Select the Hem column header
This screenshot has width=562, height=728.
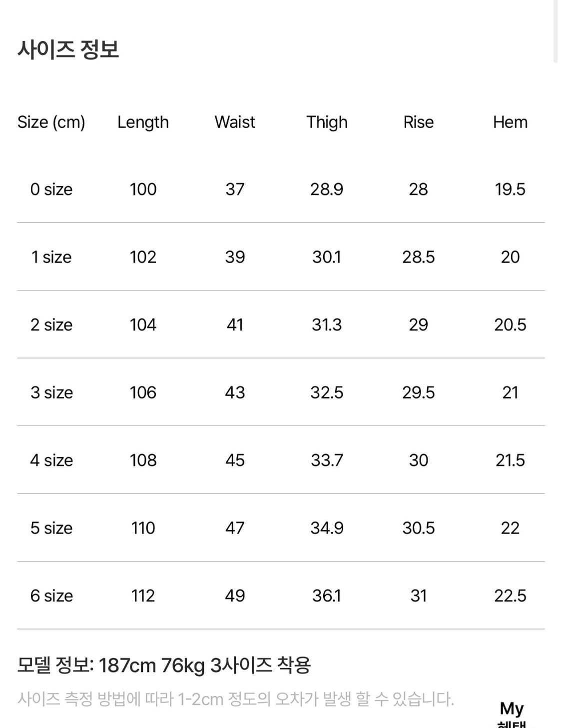click(510, 122)
